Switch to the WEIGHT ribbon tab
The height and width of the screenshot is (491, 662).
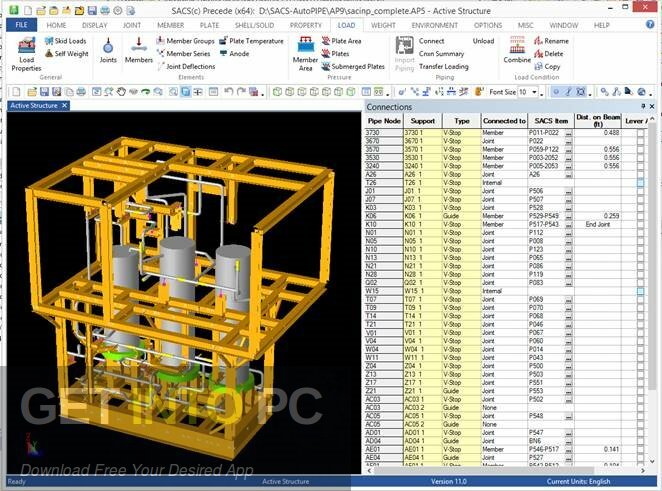[x=383, y=25]
